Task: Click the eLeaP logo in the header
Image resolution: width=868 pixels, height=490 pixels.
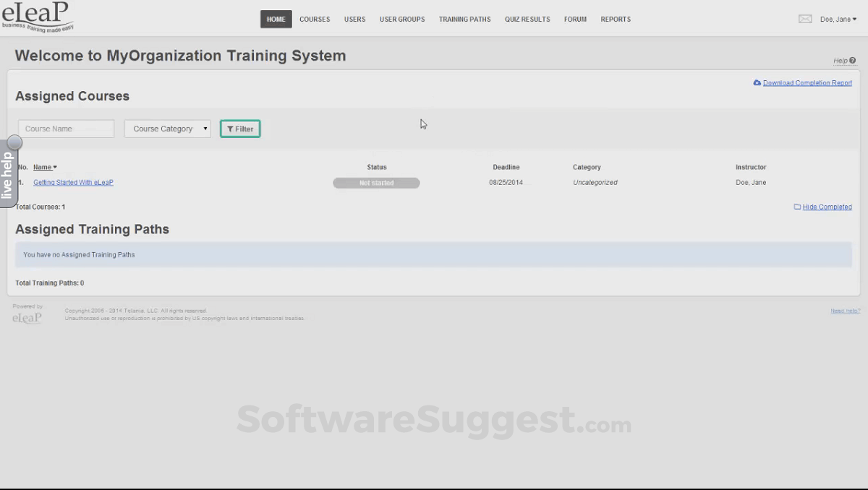Action: [x=36, y=14]
